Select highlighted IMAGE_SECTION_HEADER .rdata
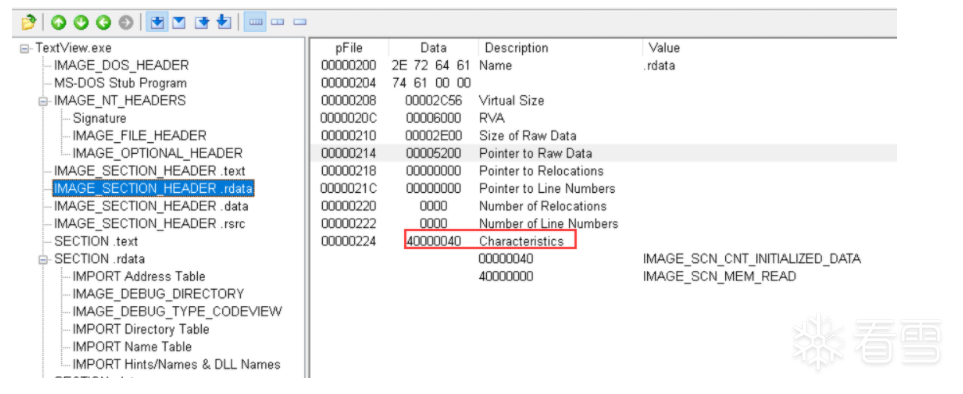This screenshot has width=963, height=394. 154,188
